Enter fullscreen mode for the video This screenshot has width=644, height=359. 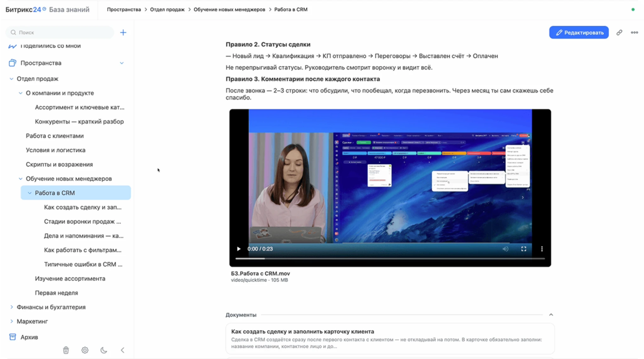coord(524,249)
